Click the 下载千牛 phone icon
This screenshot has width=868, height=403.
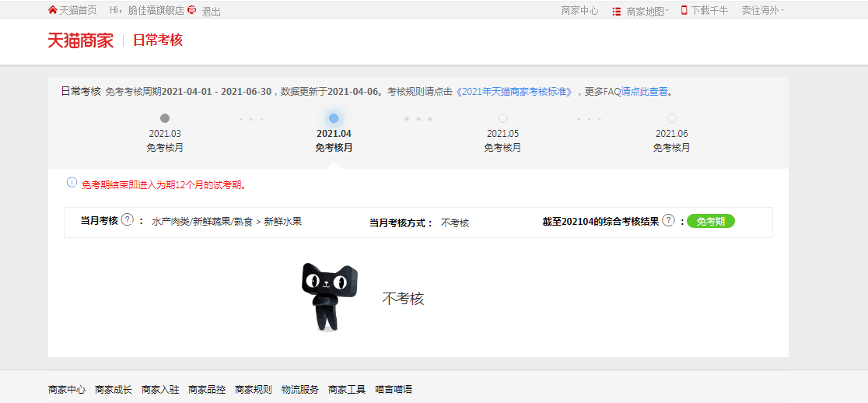(x=684, y=10)
